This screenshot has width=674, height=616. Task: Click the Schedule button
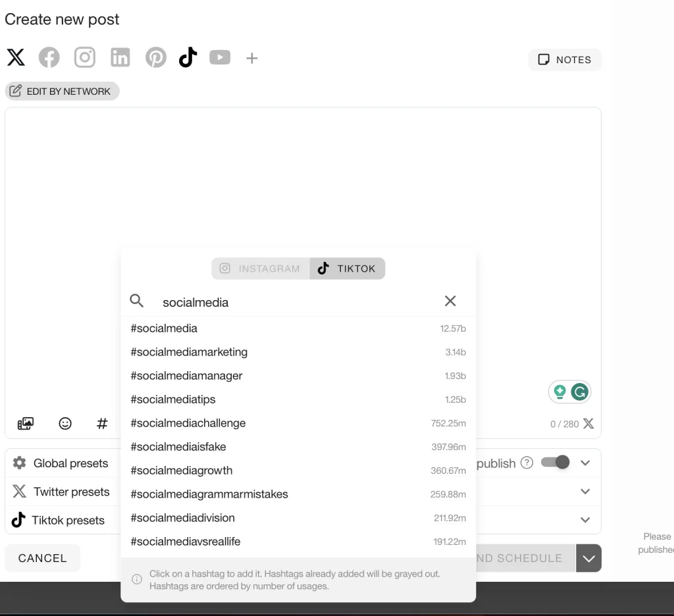pyautogui.click(x=525, y=558)
